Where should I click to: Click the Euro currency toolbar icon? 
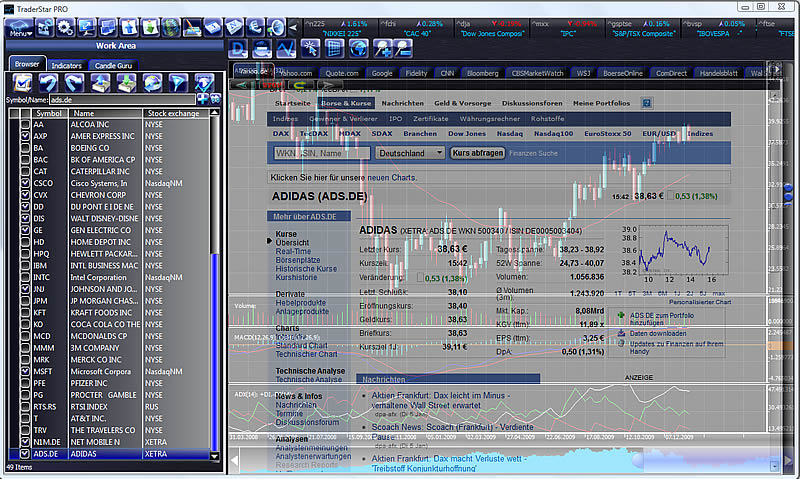(x=255, y=27)
